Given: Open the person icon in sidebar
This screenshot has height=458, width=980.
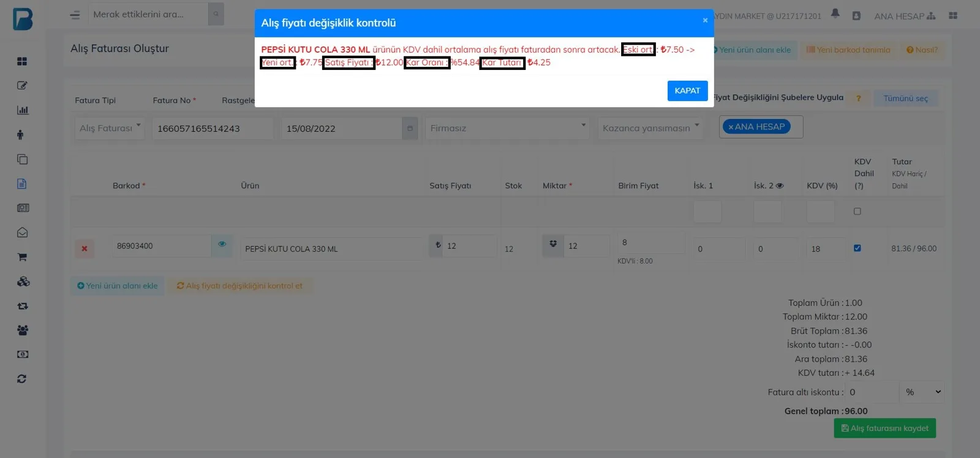Looking at the screenshot, I should coord(20,135).
